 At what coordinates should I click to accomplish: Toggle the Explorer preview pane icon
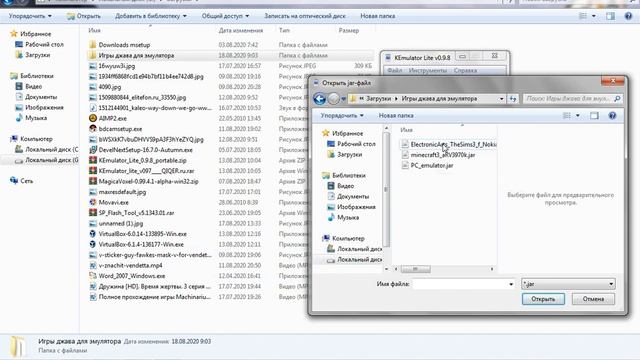click(x=610, y=16)
